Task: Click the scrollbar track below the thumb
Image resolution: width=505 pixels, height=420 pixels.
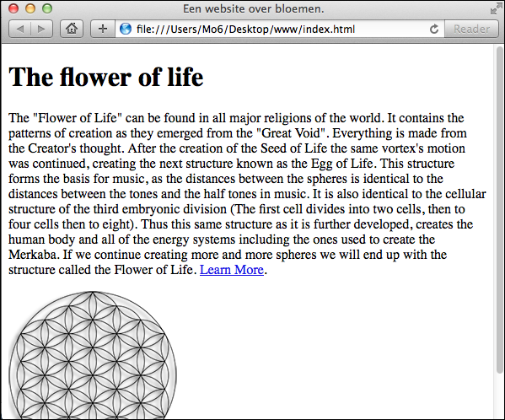Action: pos(500,397)
